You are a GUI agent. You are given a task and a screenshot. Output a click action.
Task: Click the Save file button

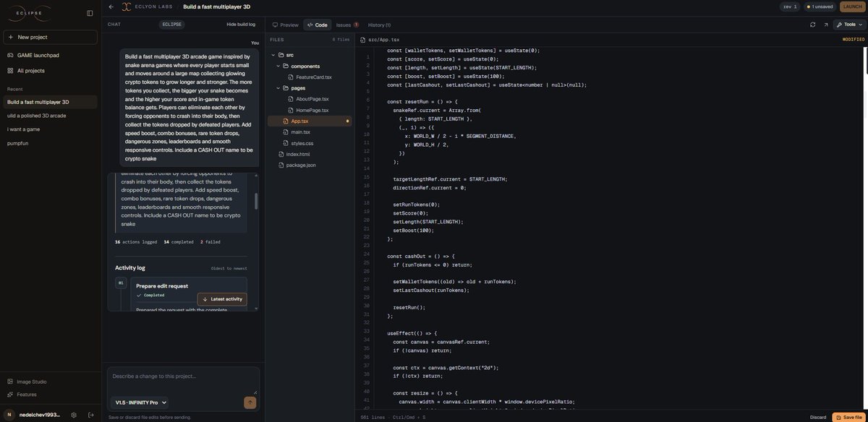[x=848, y=417]
